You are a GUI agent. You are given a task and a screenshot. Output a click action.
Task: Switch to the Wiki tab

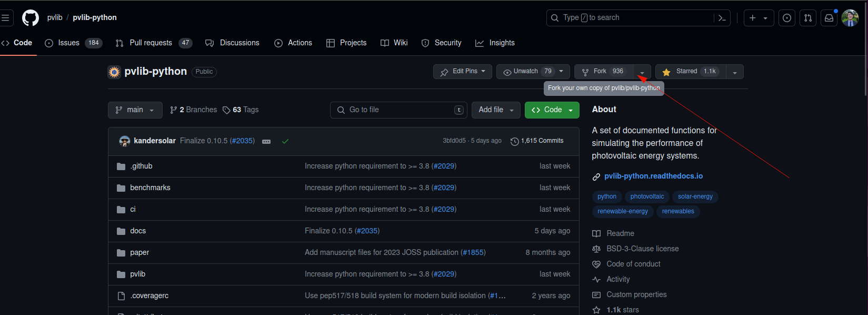[394, 43]
